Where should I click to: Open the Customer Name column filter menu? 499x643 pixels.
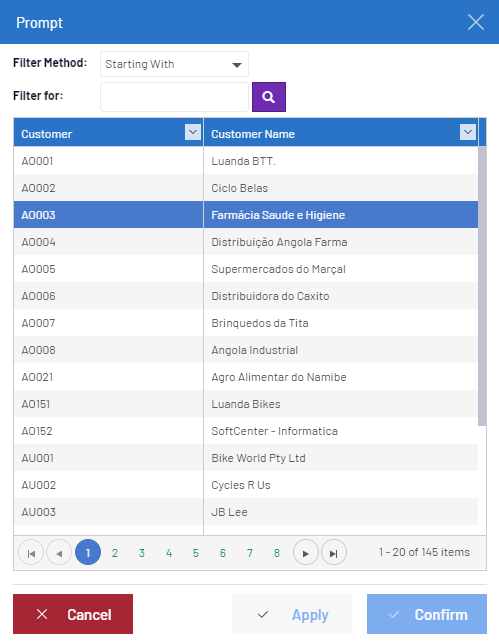[468, 132]
